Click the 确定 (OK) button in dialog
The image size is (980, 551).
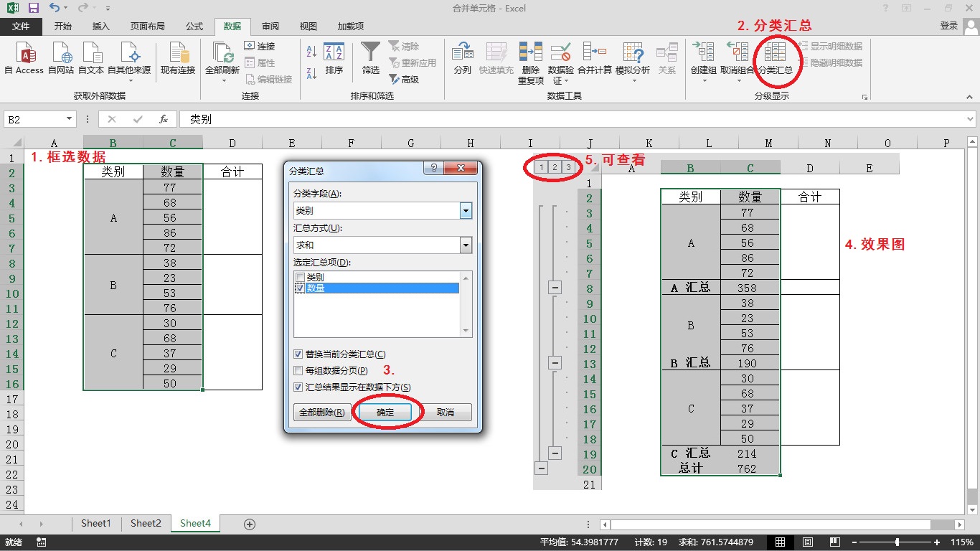[385, 413]
